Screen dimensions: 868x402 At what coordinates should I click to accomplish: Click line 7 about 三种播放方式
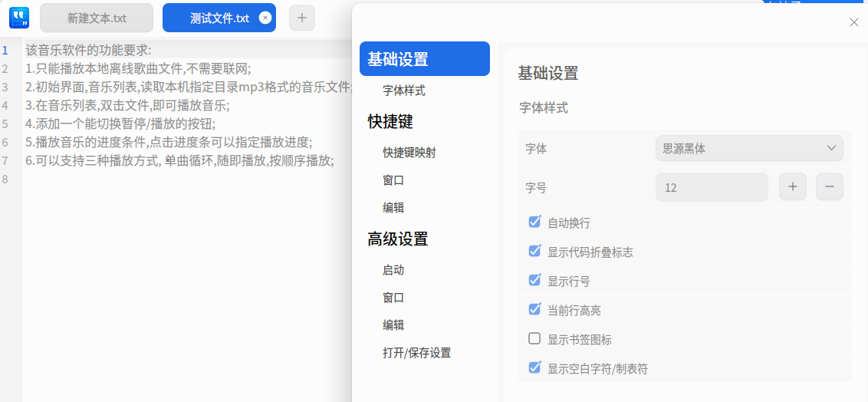point(180,160)
